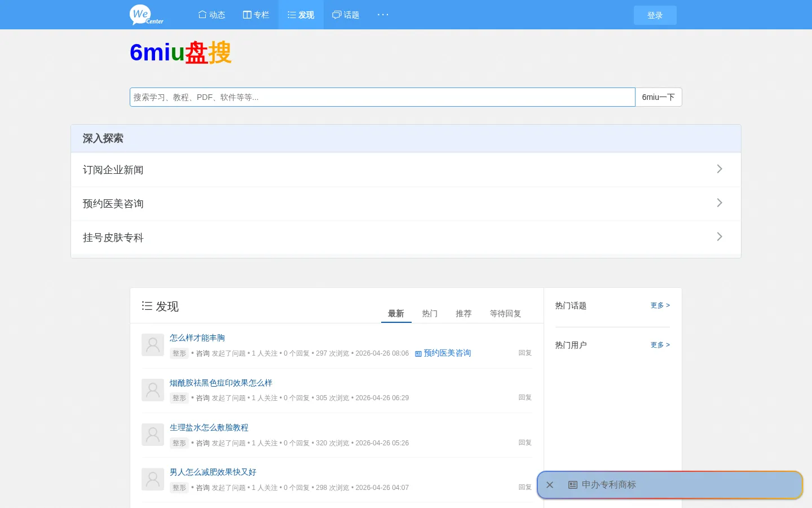Open 订阅企业新闻 link text
The height and width of the screenshot is (508, 812).
113,170
